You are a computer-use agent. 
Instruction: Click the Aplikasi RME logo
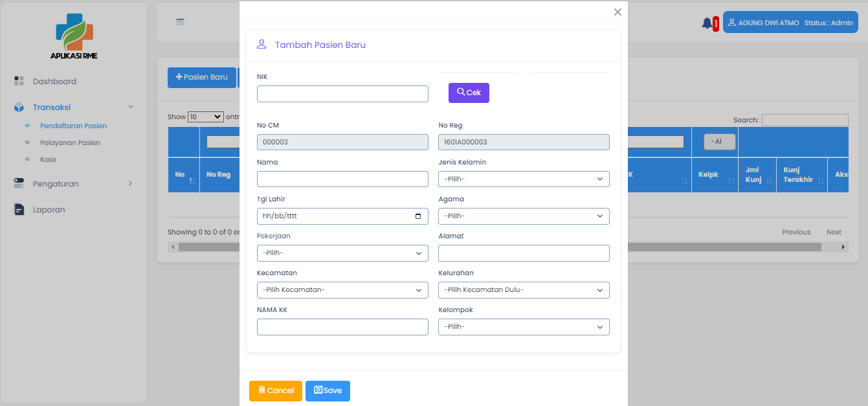[74, 36]
